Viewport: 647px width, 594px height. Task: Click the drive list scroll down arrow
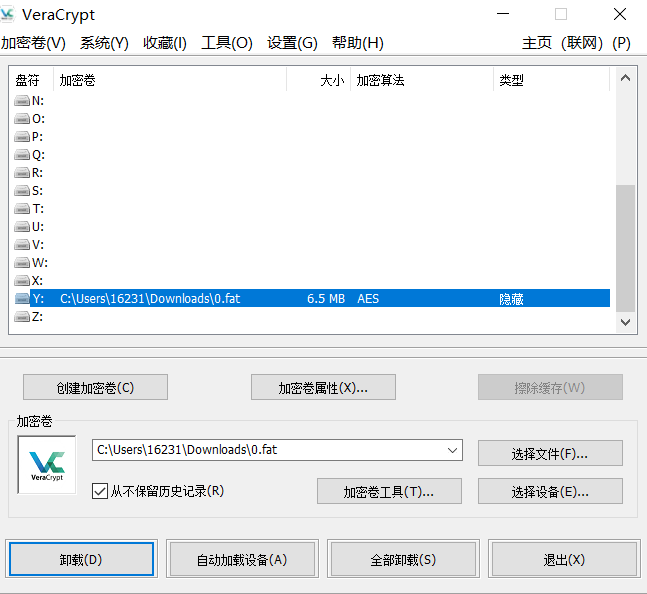coord(625,322)
